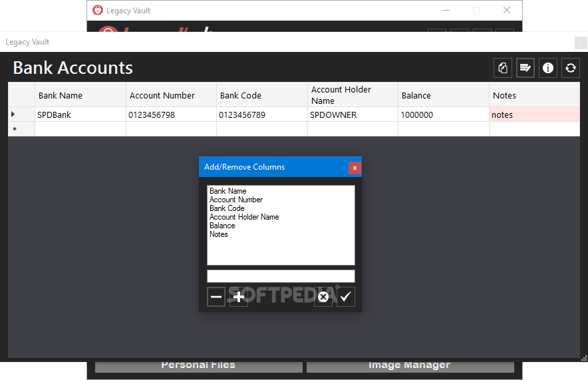Click the Bank Code column header
The height and width of the screenshot is (380, 588).
click(x=262, y=95)
